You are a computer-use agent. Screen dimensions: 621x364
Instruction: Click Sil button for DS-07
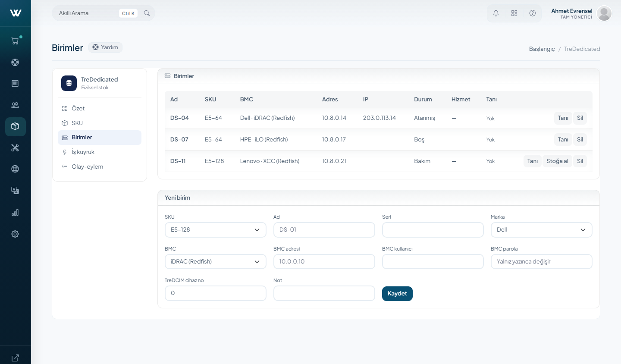point(580,140)
